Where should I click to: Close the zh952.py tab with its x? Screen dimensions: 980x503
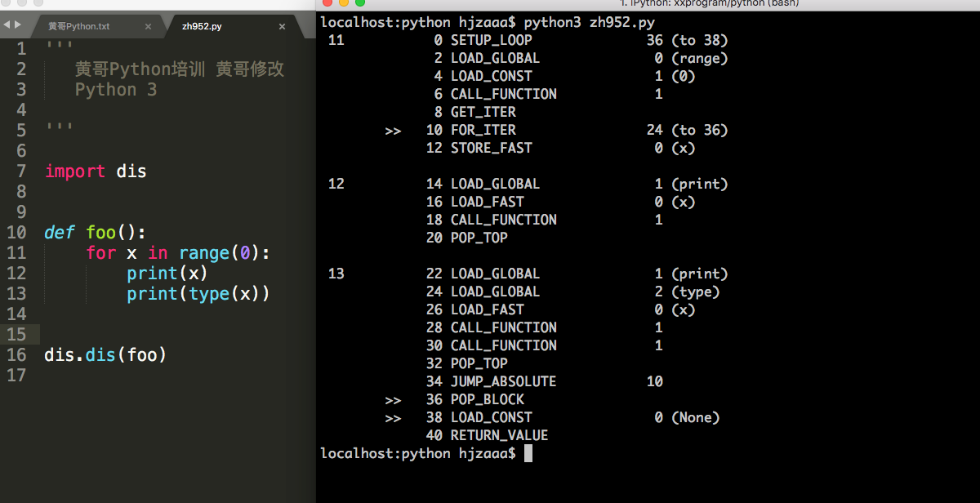point(282,25)
